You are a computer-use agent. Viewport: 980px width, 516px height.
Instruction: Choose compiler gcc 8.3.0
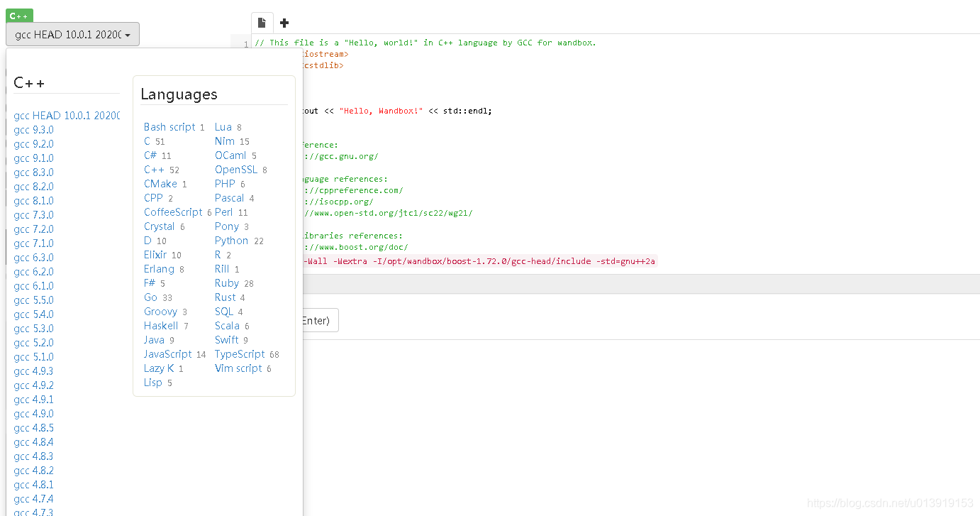(x=33, y=172)
